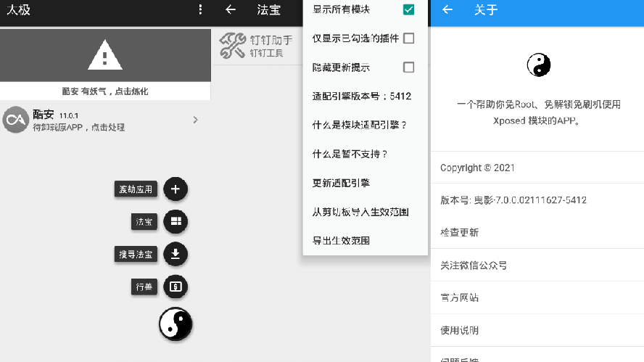Tap the yin-yang floating action button
Image resolution: width=644 pixels, height=362 pixels.
[176, 324]
